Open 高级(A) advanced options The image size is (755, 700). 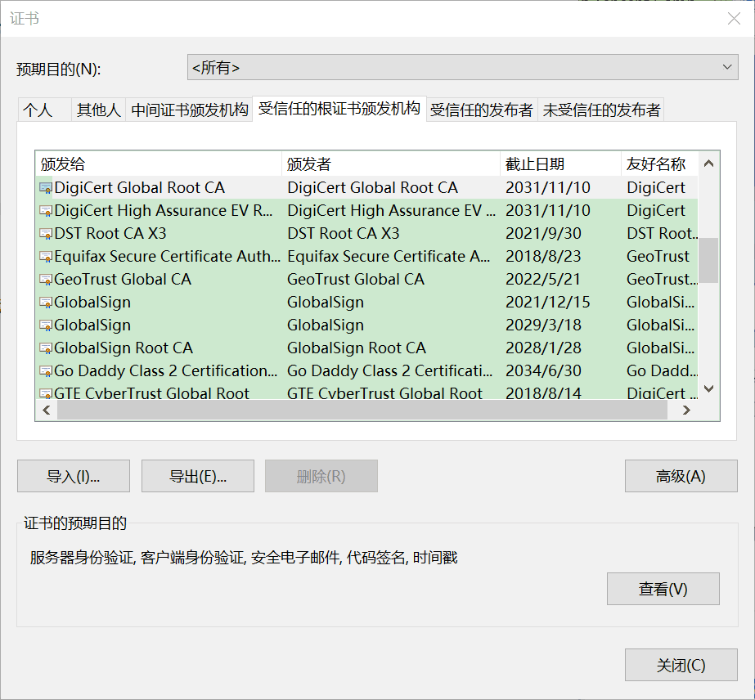pos(681,476)
